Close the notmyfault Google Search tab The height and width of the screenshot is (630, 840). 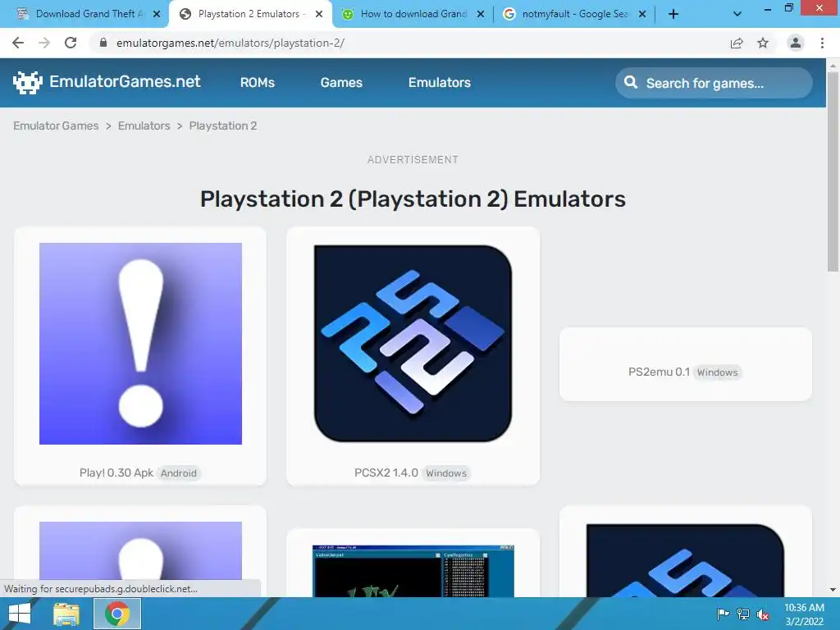pyautogui.click(x=642, y=14)
